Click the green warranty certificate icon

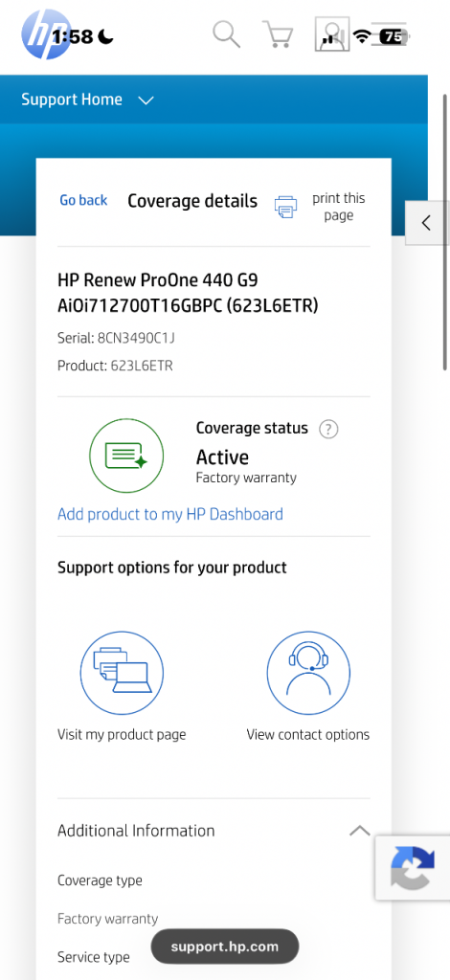click(126, 456)
